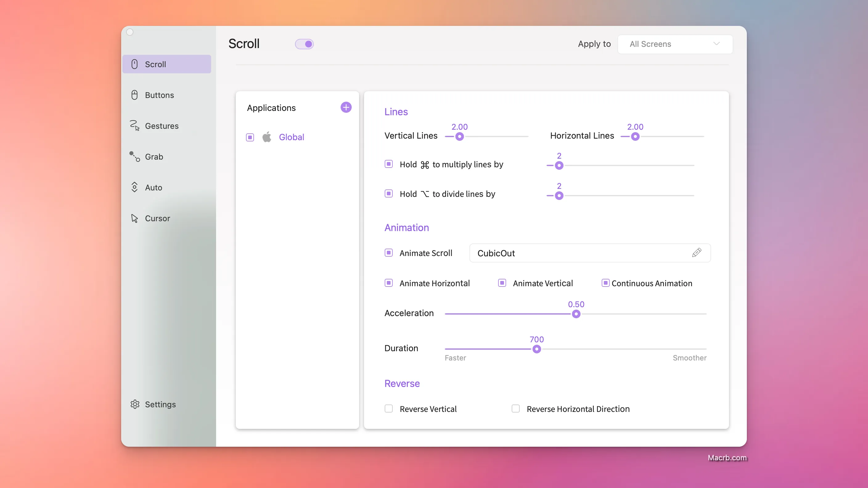868x488 pixels.
Task: Click the Add application plus icon
Action: [x=346, y=107]
